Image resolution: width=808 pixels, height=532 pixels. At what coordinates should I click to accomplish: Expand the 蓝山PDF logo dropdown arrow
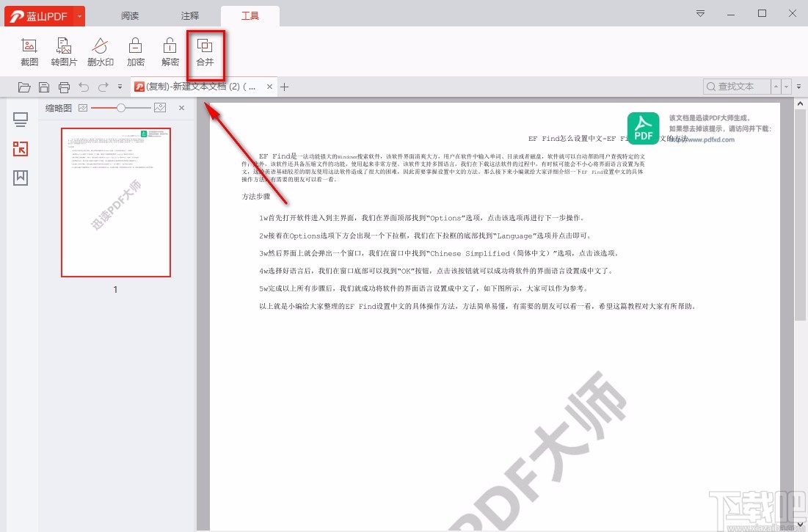pos(79,16)
